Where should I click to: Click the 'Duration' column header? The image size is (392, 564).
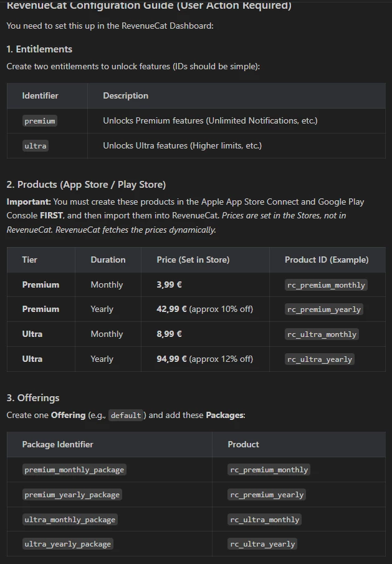click(x=108, y=260)
